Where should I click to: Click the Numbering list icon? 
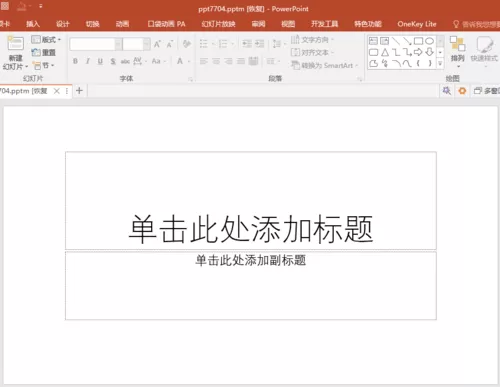[223, 44]
